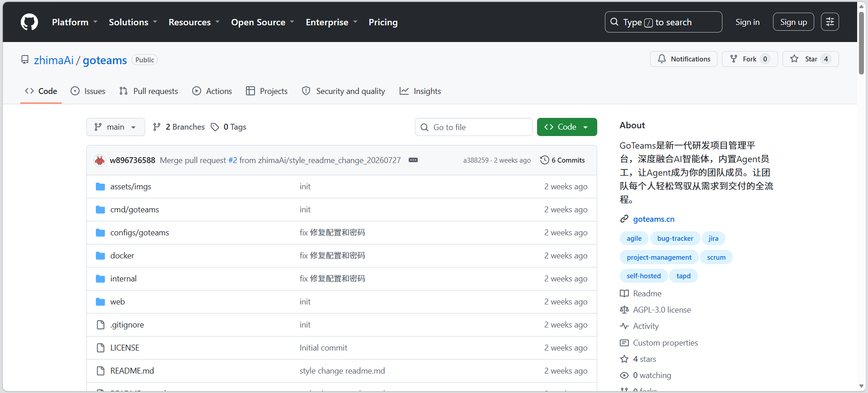Open the main branch selector dropdown

tap(116, 127)
